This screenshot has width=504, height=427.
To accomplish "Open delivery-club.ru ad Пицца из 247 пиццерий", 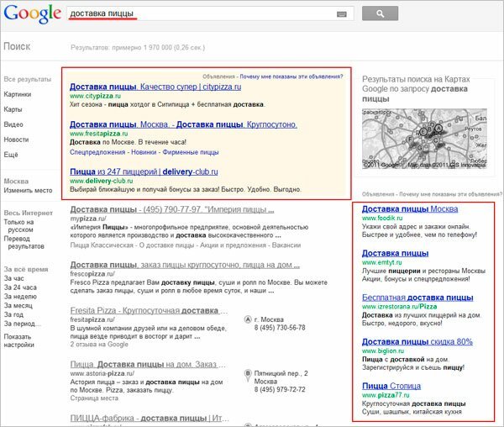I will (x=144, y=171).
